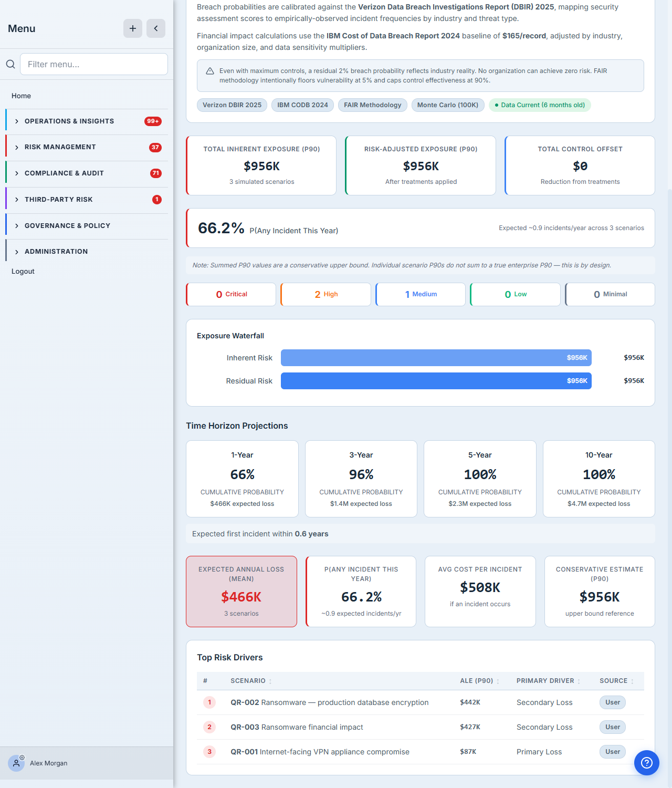
Task: Click the 1 badge on Third-Party Risk
Action: click(157, 200)
